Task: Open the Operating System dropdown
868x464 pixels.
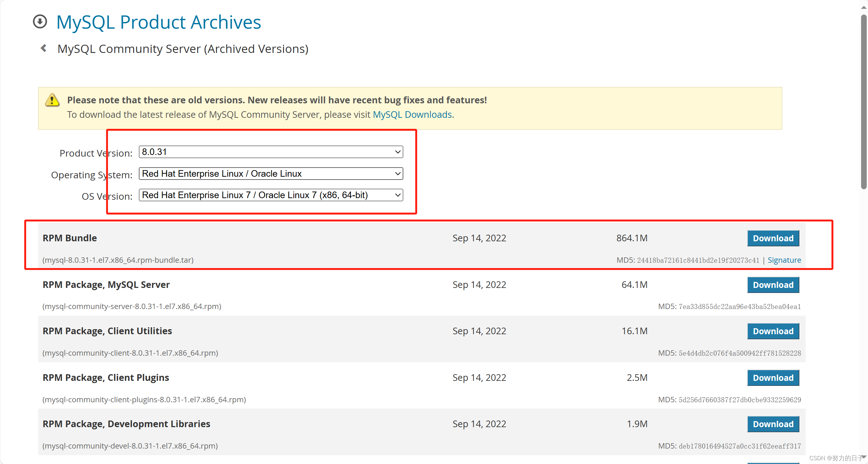Action: point(271,174)
